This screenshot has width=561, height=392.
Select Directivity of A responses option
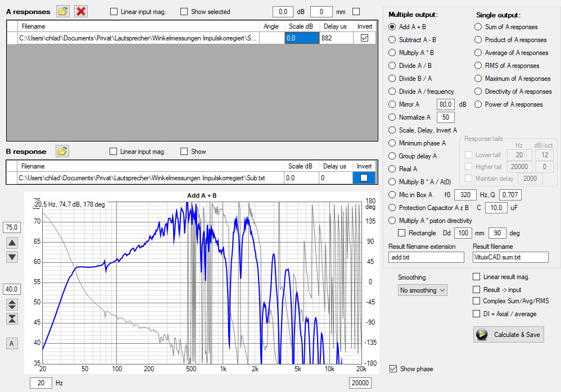(478, 92)
